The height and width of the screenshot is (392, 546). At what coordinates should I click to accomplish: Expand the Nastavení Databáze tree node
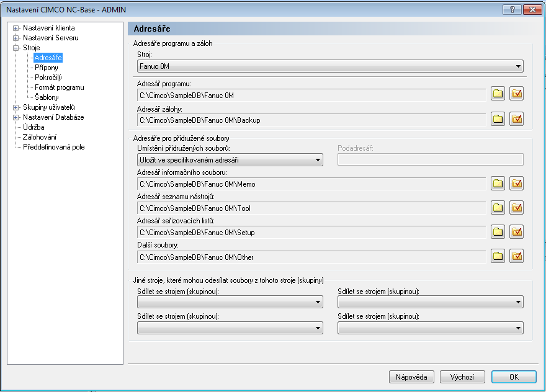[16, 117]
